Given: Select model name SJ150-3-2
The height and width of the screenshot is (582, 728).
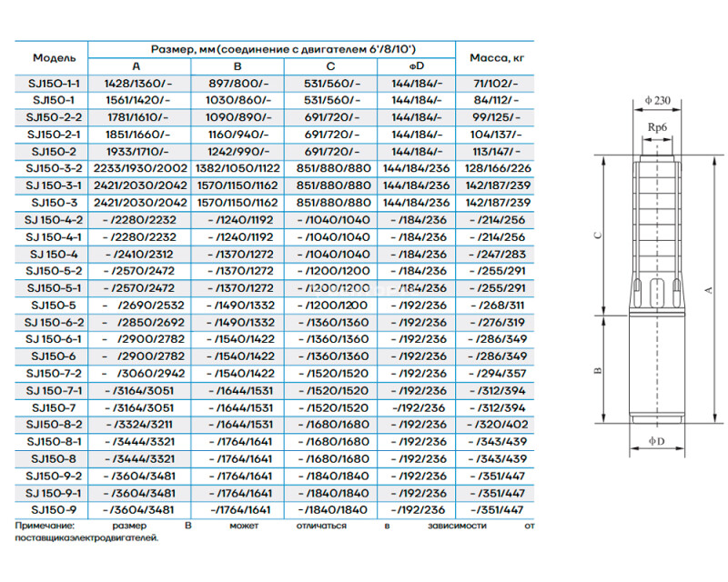Looking at the screenshot, I should 54,168.
